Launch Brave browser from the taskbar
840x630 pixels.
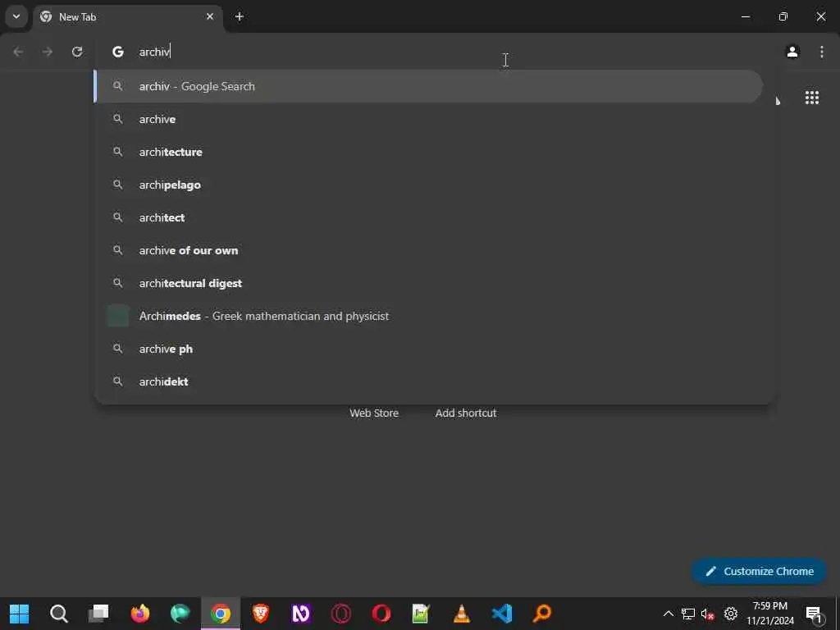tap(260, 614)
